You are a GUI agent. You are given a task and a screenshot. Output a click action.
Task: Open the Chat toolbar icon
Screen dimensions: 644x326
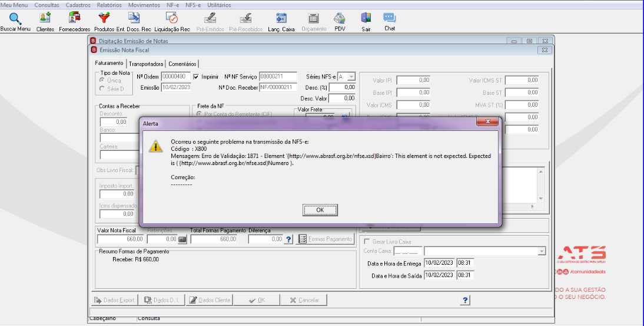coord(389,22)
